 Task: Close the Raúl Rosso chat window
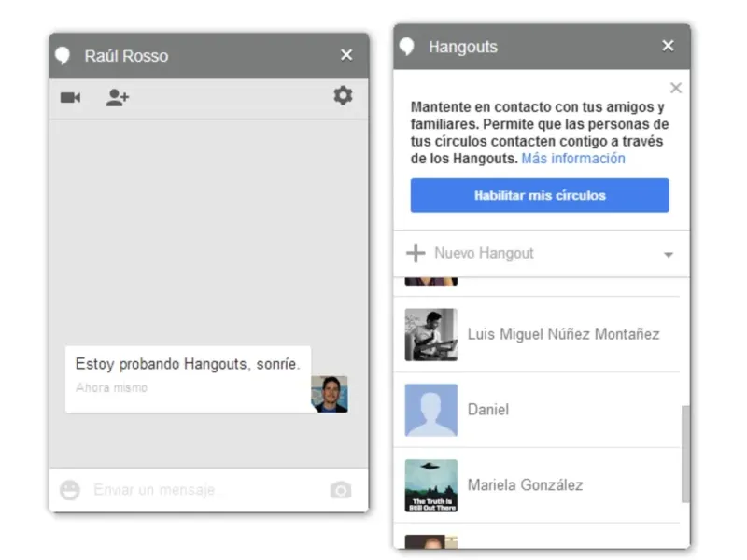(346, 55)
